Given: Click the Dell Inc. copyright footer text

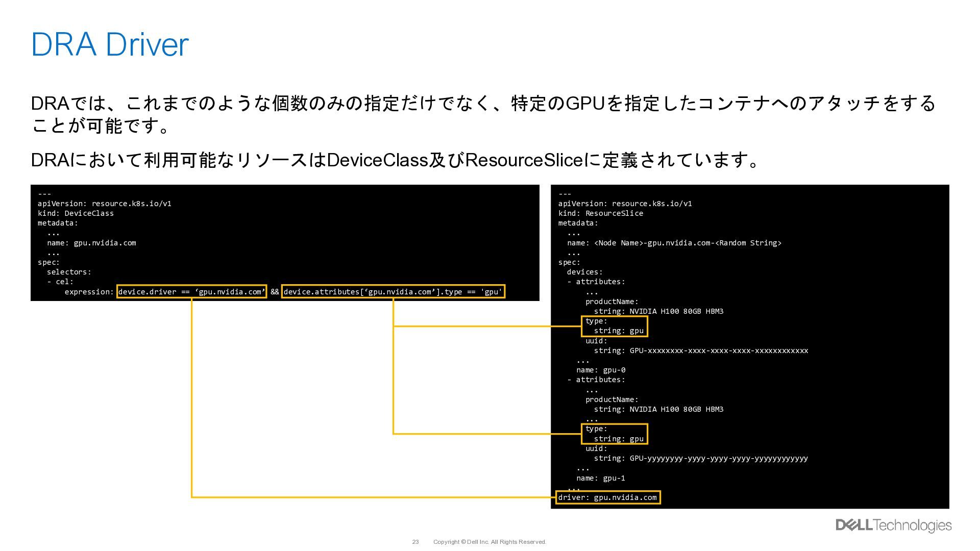Looking at the screenshot, I should coord(489,542).
